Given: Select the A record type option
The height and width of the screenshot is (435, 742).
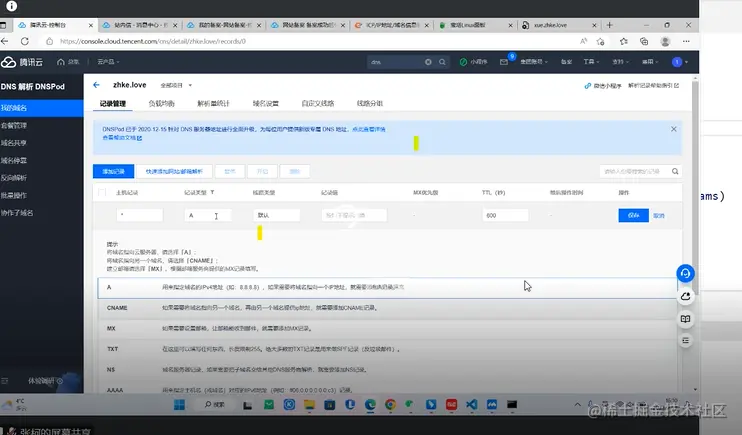Looking at the screenshot, I should 387,287.
